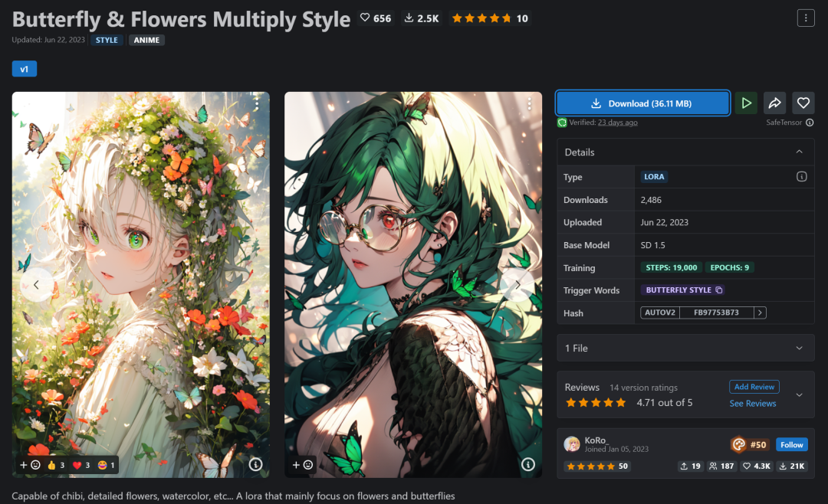Follow creator KoRo_
The image size is (828, 504).
[x=791, y=445]
